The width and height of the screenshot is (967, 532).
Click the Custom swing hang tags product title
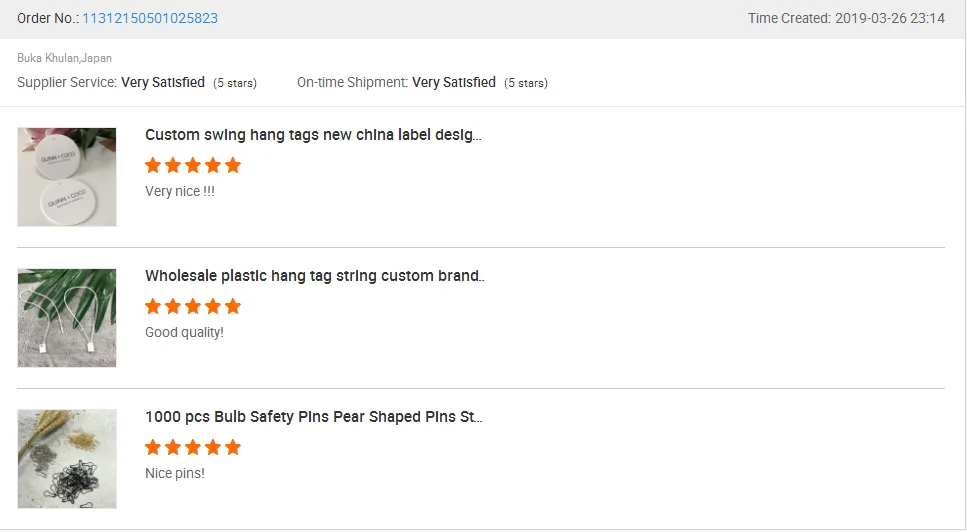(x=313, y=135)
